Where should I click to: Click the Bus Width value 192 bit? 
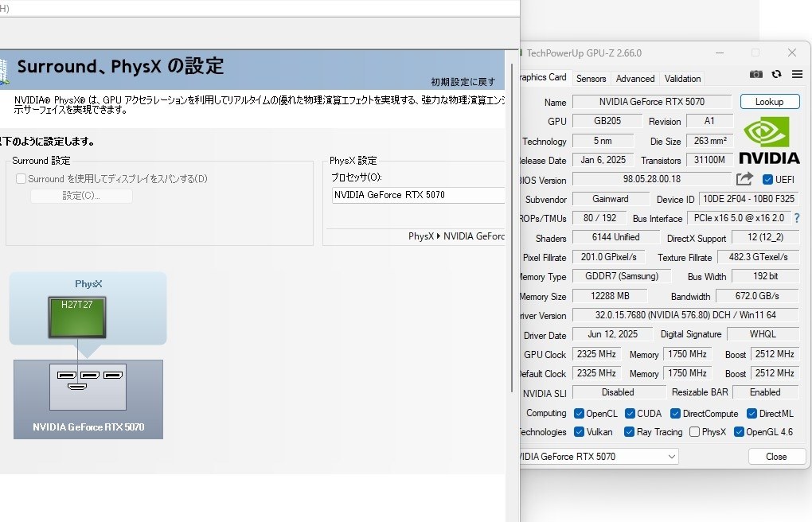click(765, 277)
